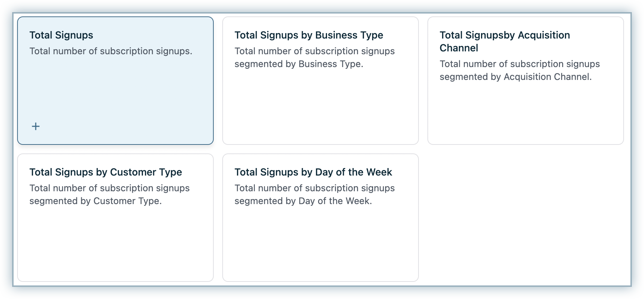Click the 'Total Signups by Customer Type' heading
The height and width of the screenshot is (299, 644).
[106, 172]
